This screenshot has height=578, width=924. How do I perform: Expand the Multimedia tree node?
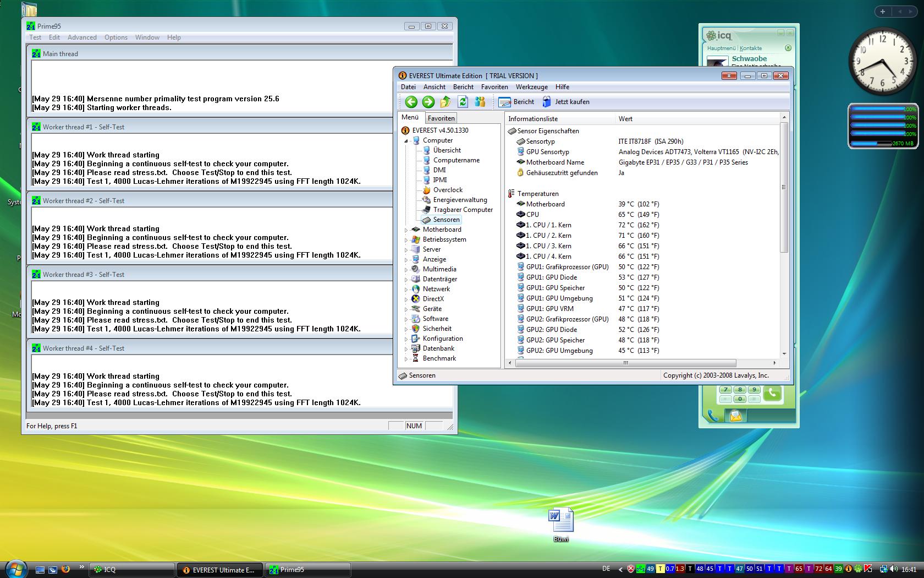click(406, 270)
